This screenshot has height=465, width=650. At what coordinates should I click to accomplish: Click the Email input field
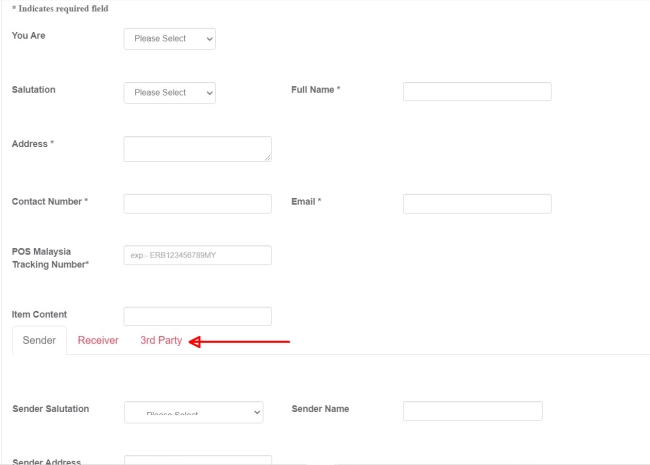click(x=477, y=203)
